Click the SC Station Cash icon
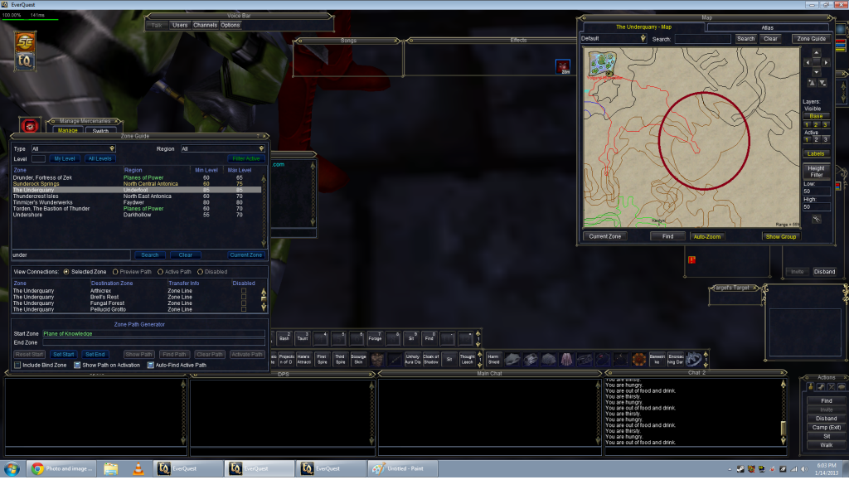This screenshot has height=504, width=849. (x=25, y=41)
